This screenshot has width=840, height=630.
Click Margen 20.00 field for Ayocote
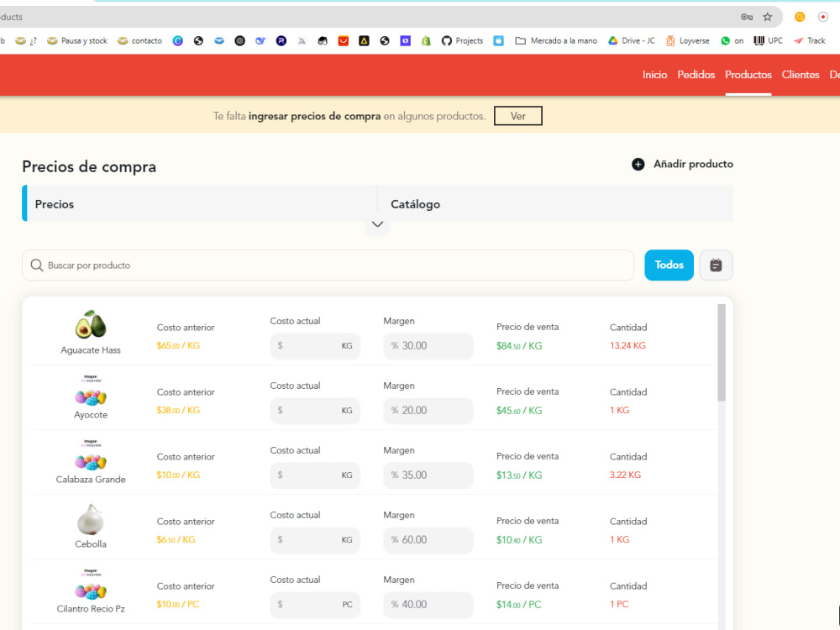click(x=428, y=411)
